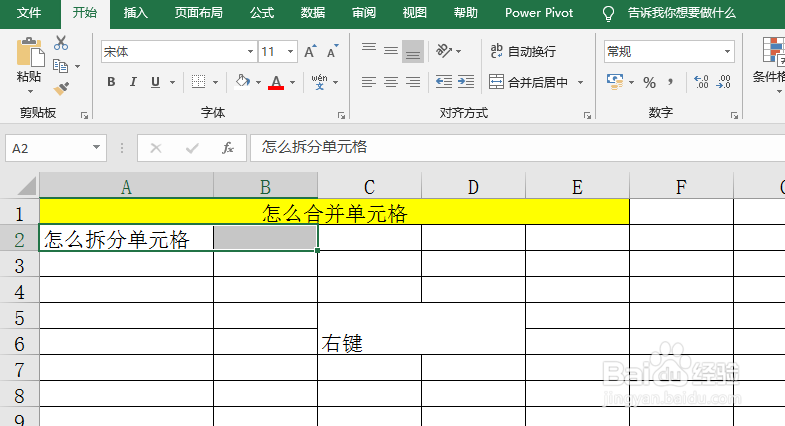Screen dimensions: 785x426
Task: Click the text orientation icon
Action: click(444, 51)
